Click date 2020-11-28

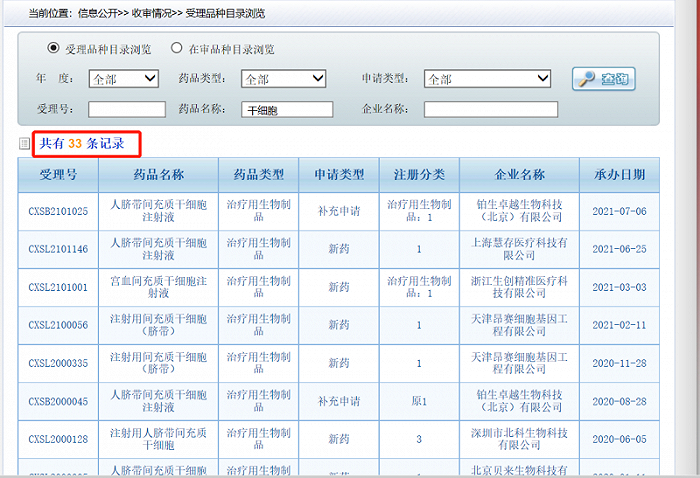point(620,363)
